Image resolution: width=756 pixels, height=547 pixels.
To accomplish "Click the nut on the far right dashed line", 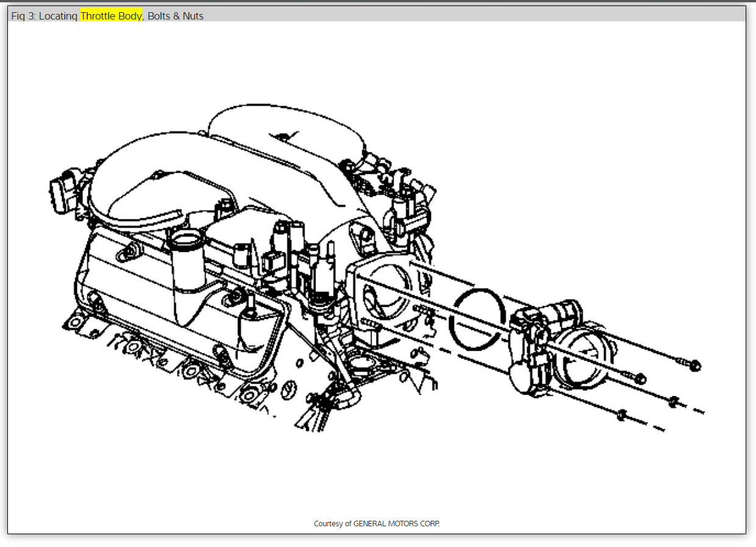I will click(674, 401).
